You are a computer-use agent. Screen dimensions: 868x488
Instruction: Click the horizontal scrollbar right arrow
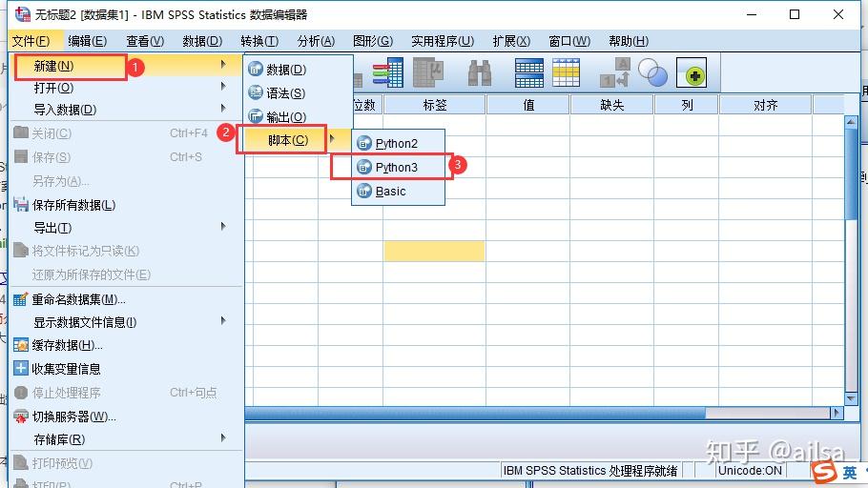click(837, 414)
